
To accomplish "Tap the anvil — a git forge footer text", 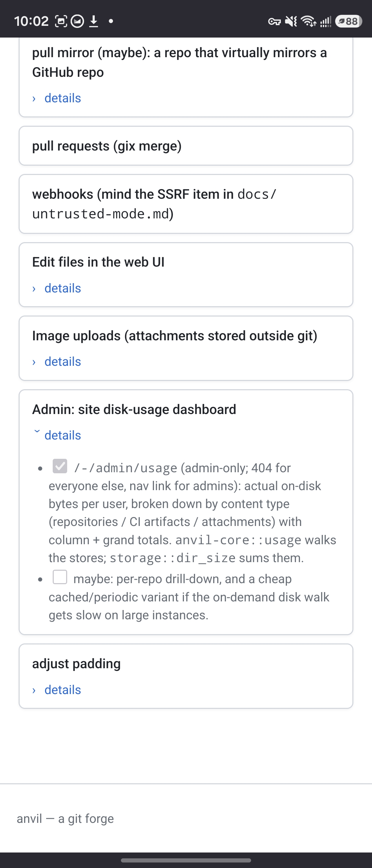I will 65,818.
